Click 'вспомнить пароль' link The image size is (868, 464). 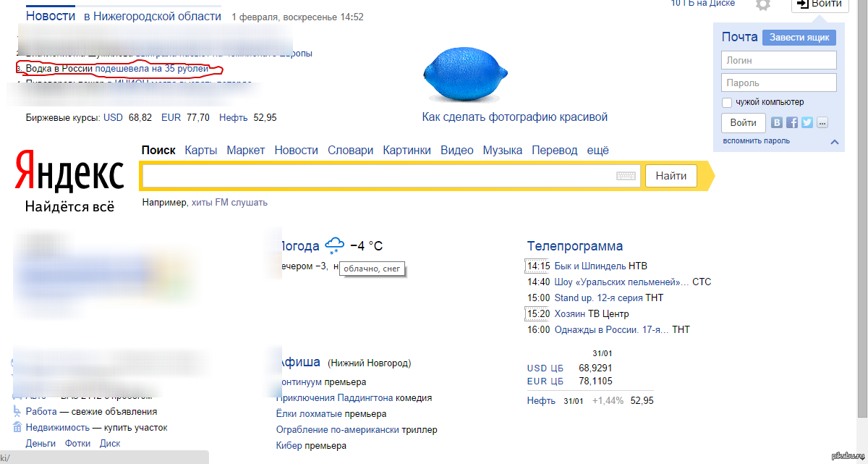click(x=757, y=140)
